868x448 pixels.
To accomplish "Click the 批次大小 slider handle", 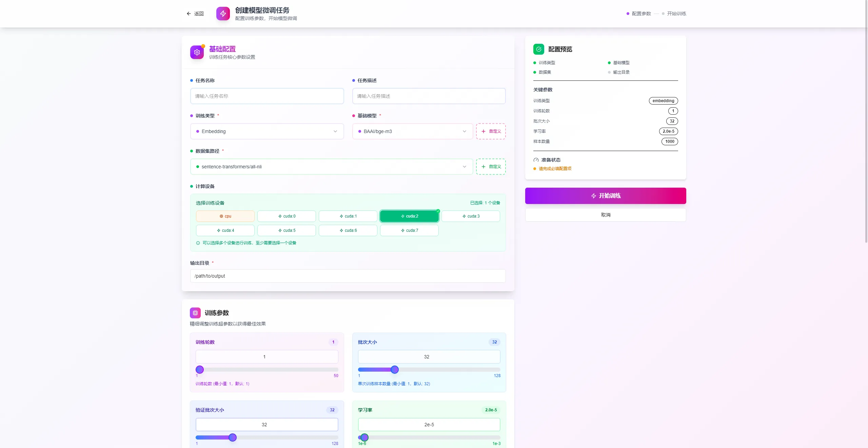I will coord(394,370).
